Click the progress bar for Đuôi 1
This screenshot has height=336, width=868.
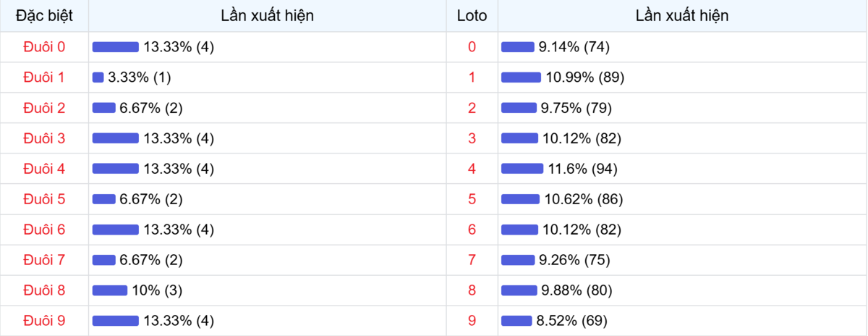(98, 77)
